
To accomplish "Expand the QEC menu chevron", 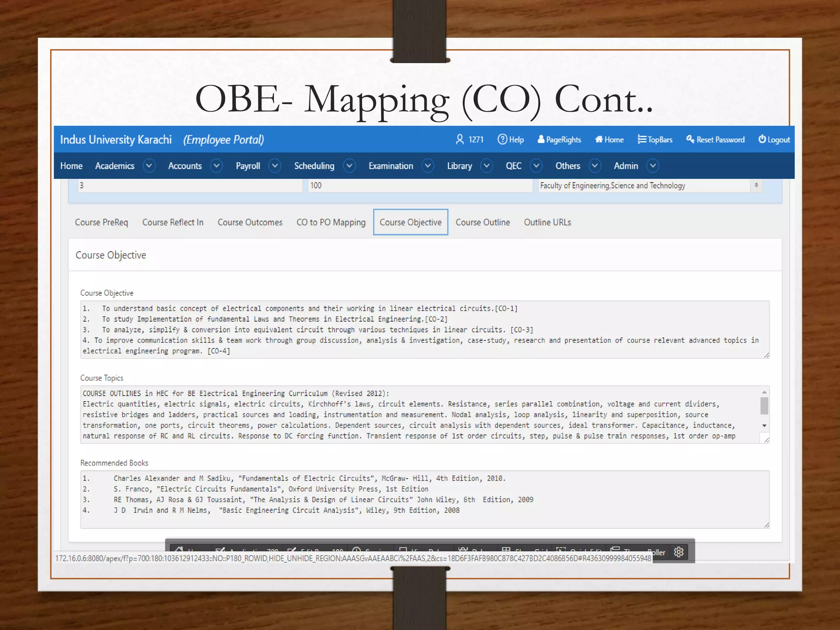I will click(x=536, y=166).
